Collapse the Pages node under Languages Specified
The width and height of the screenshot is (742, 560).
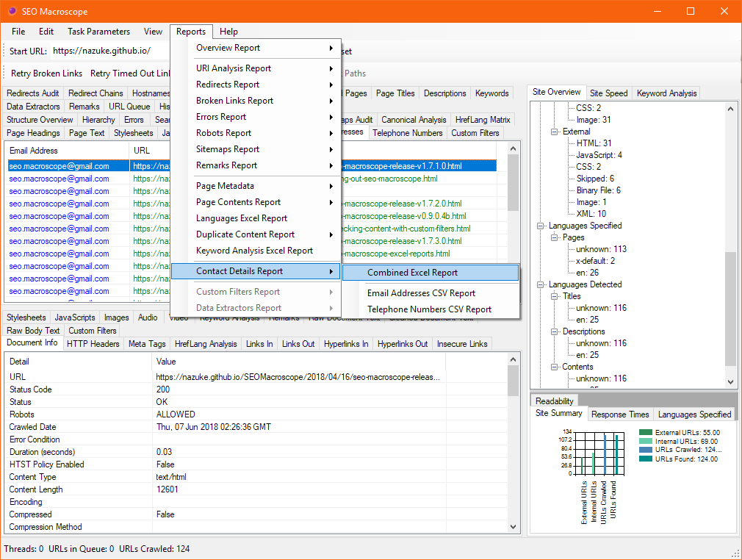click(554, 237)
